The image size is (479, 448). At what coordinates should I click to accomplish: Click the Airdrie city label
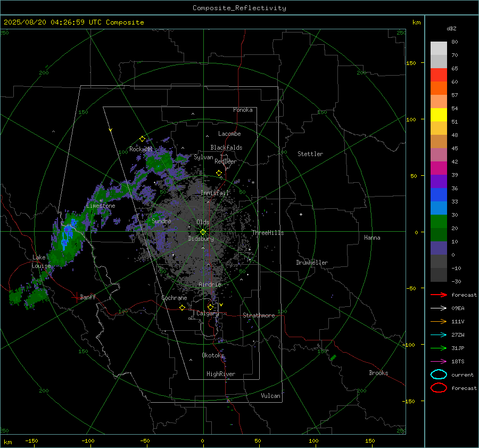click(x=210, y=284)
